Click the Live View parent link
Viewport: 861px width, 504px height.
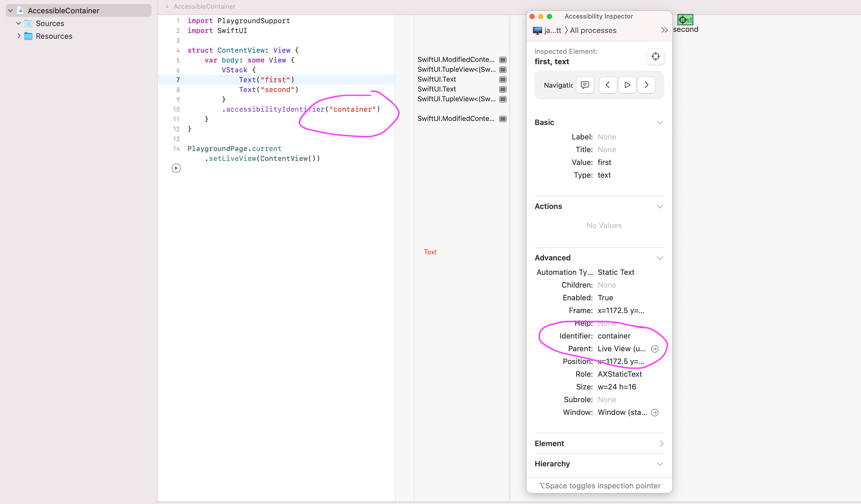(621, 349)
